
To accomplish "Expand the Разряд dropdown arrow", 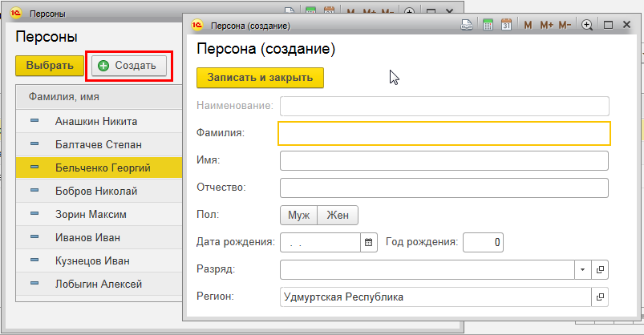I will (583, 270).
